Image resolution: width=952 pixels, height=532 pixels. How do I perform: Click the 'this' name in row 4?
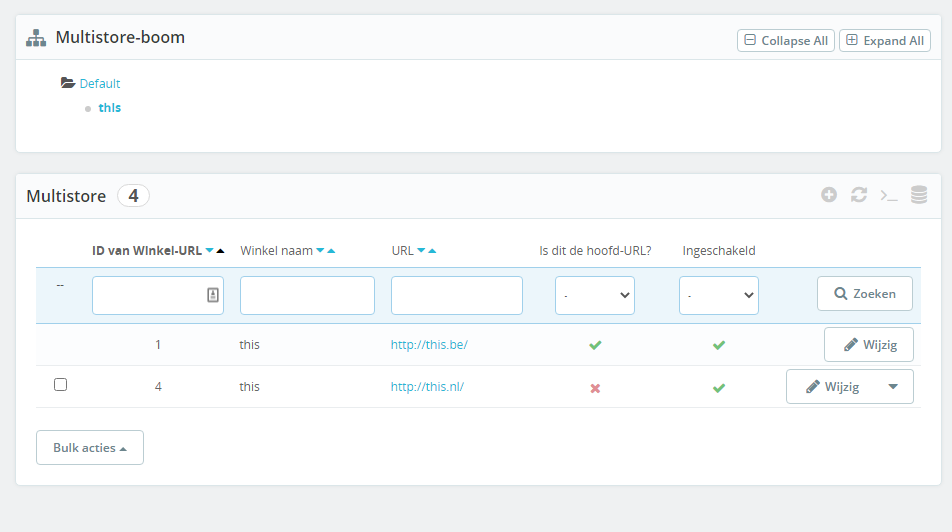pos(249,387)
